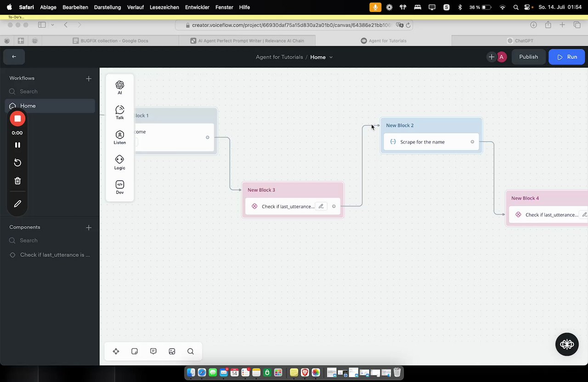Open the Entwickler menu

(x=197, y=7)
